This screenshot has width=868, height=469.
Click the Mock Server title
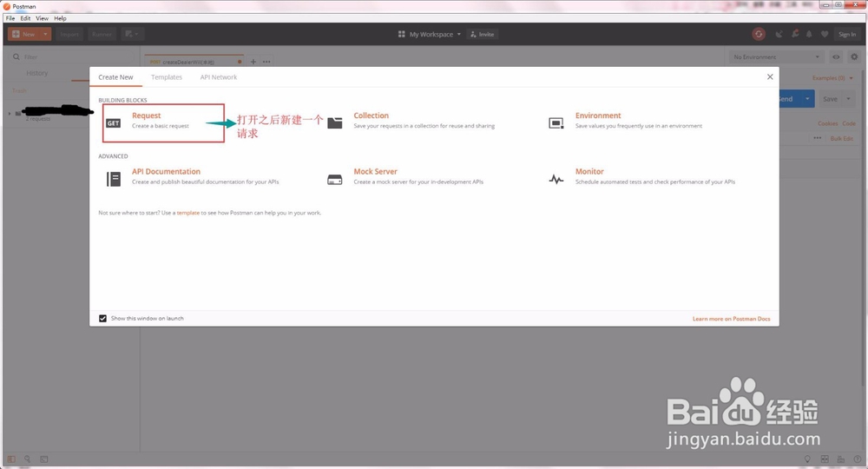375,171
